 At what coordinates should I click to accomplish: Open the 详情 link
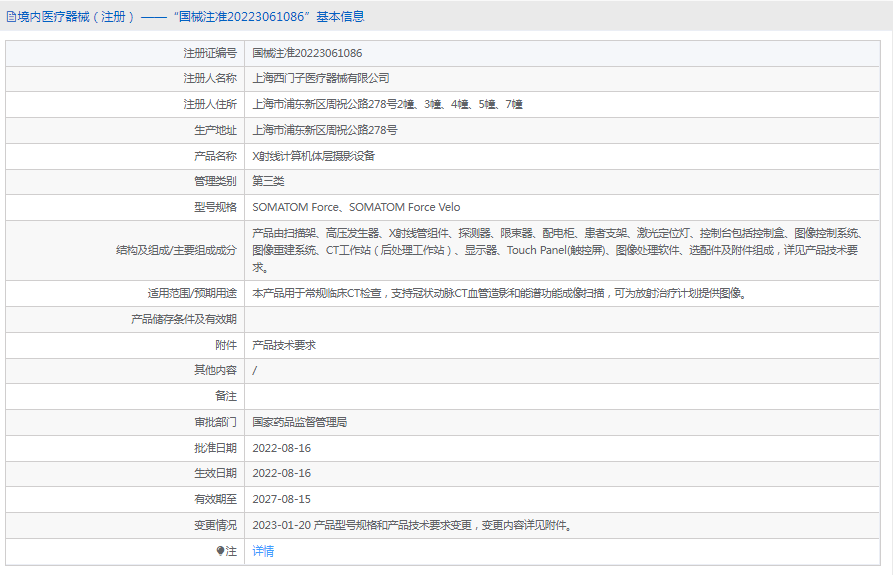(x=263, y=551)
